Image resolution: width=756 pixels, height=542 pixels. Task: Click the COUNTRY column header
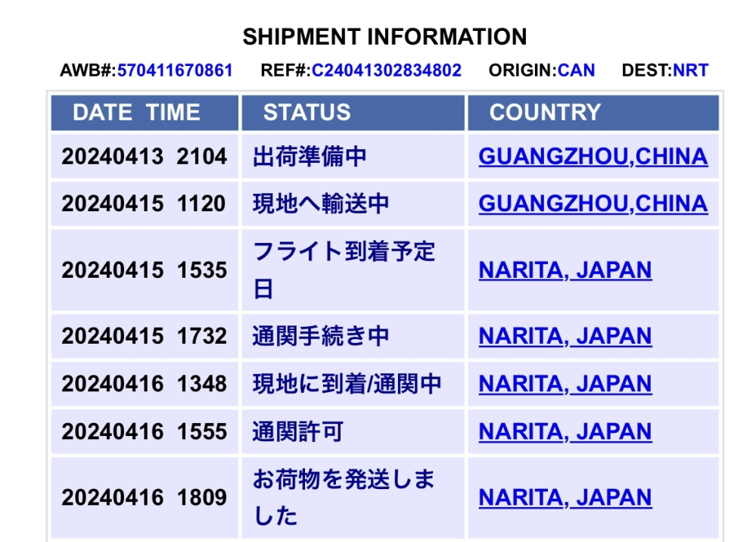(593, 113)
